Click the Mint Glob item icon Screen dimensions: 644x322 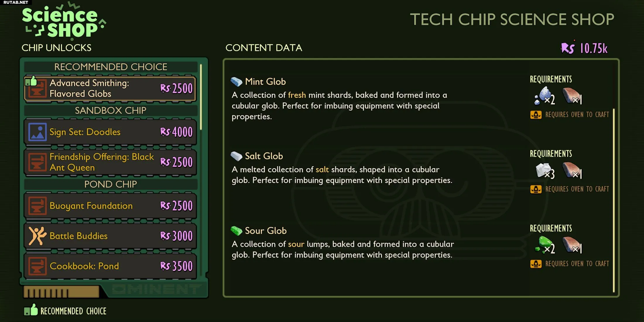(x=236, y=82)
